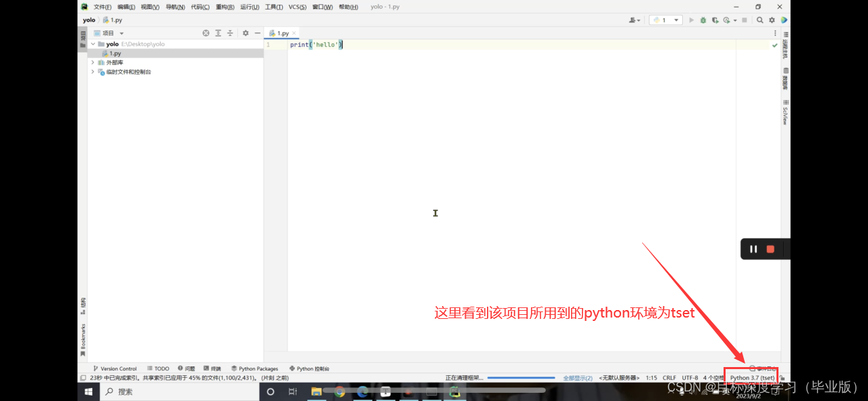
Task: Click 1.py breadcrumb in navigation bar
Action: (x=113, y=20)
